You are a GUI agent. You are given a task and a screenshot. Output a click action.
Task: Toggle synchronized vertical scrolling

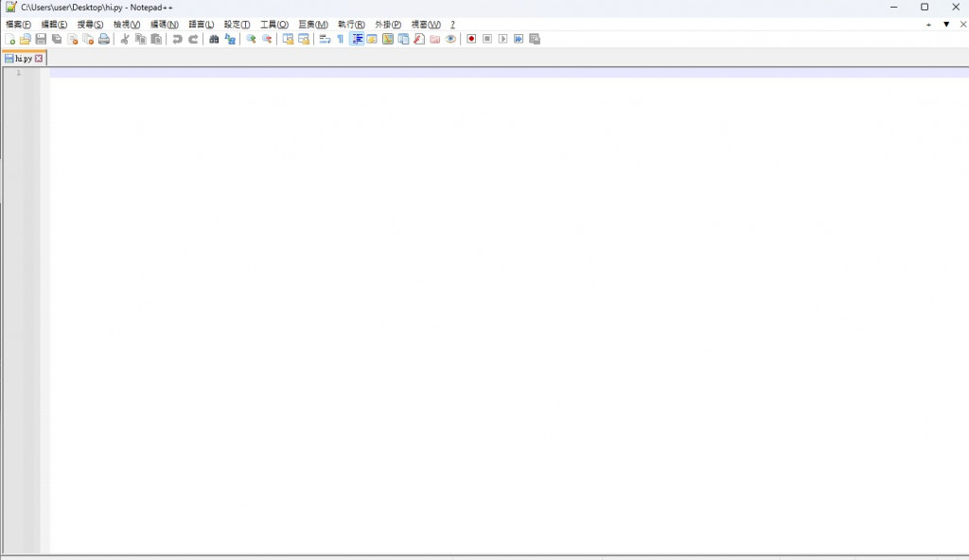coord(288,39)
